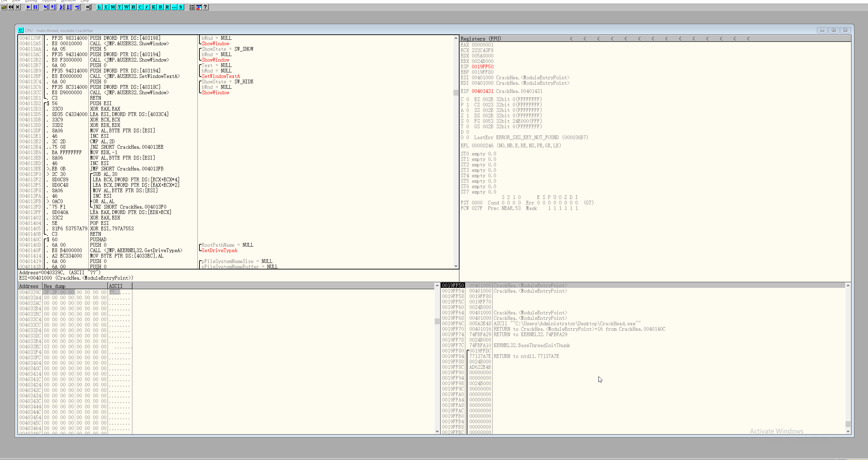Open the Log window (L) button
The width and height of the screenshot is (868, 460).
pos(99,7)
